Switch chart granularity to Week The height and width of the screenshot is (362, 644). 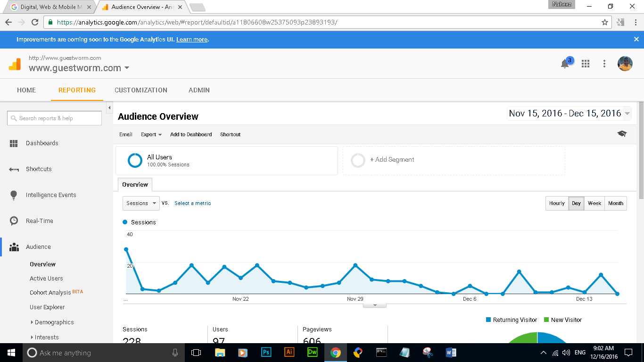594,203
